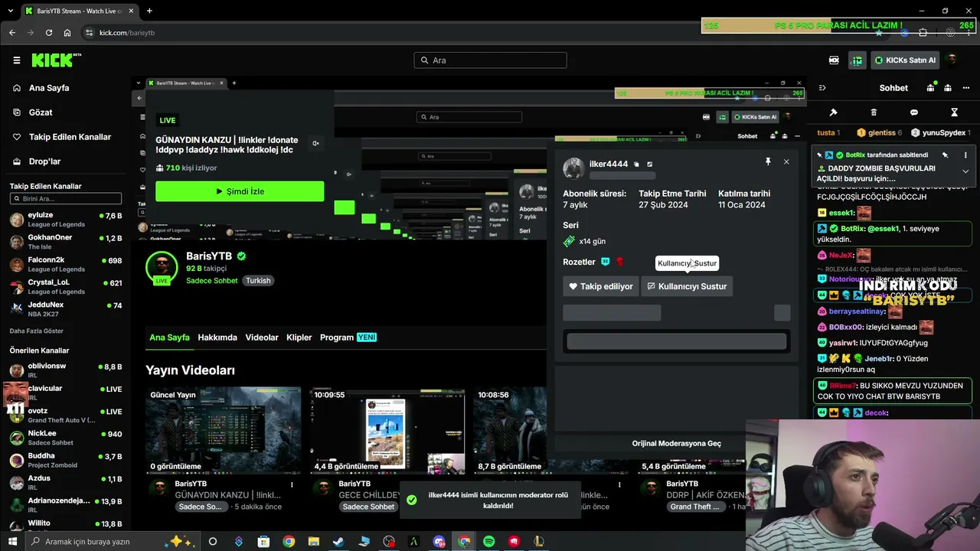Open a new browser tab
The height and width of the screenshot is (551, 980).
point(149,11)
